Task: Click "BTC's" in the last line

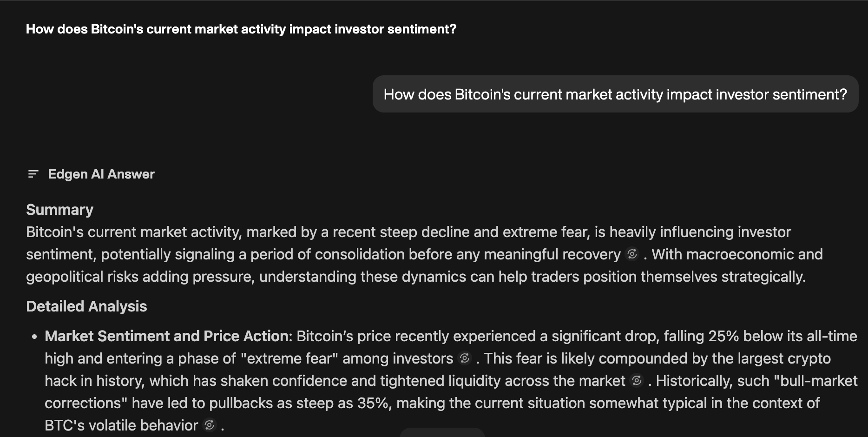Action: [x=65, y=425]
